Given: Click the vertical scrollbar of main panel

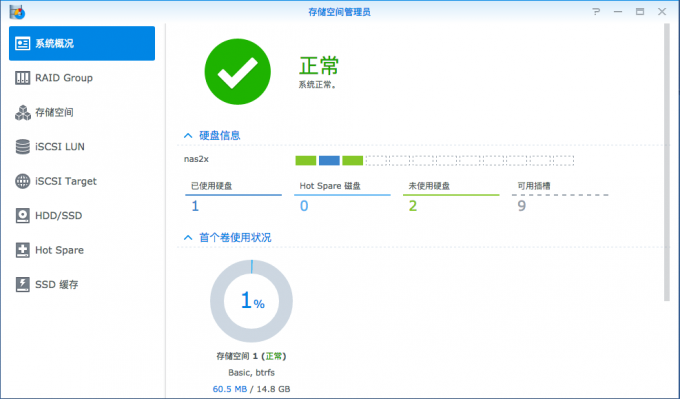Looking at the screenshot, I should pyautogui.click(x=667, y=162).
